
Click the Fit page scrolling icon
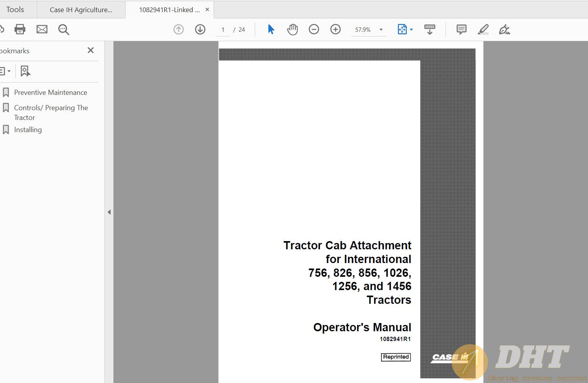tap(402, 29)
